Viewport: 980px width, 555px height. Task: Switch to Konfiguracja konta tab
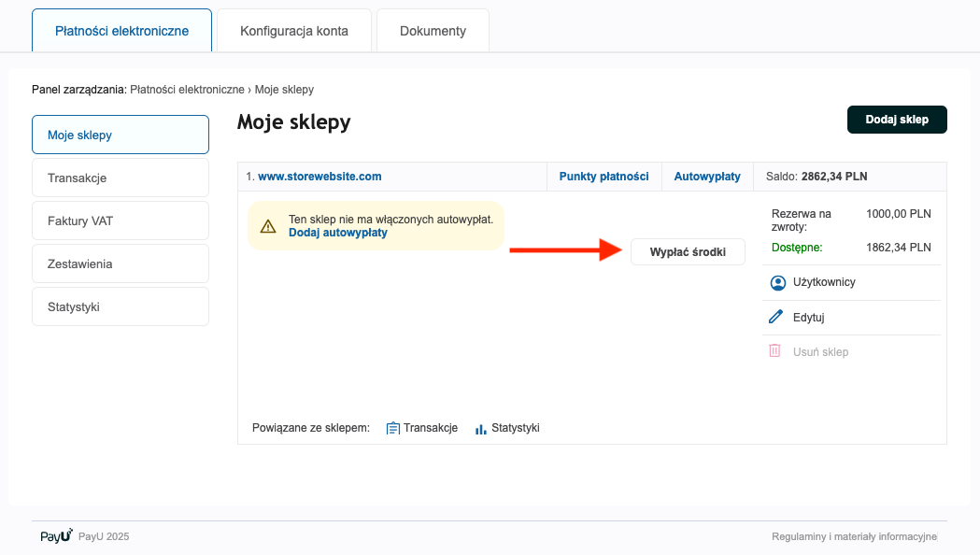tap(294, 31)
